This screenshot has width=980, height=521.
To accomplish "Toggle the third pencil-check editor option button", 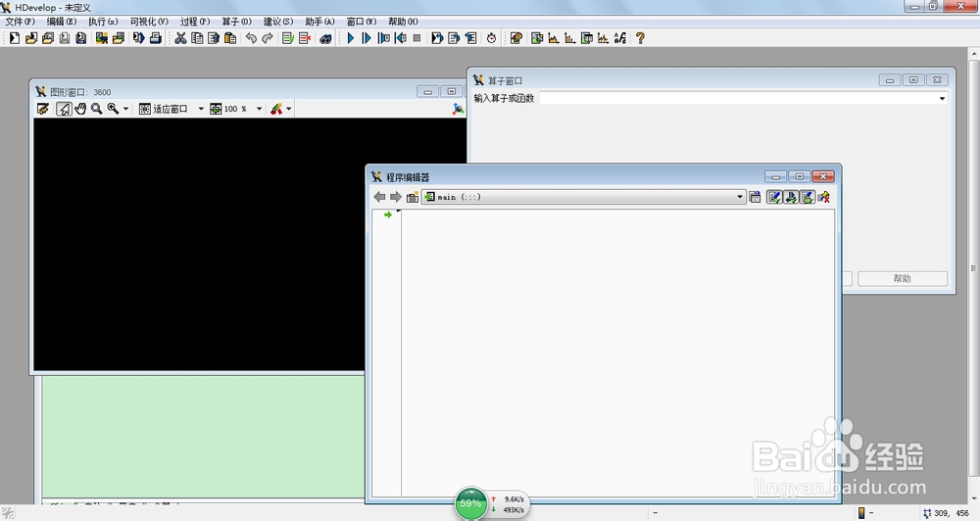I will 808,197.
